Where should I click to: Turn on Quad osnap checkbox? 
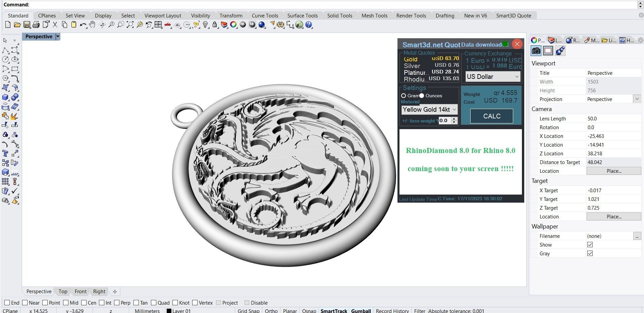coord(154,303)
